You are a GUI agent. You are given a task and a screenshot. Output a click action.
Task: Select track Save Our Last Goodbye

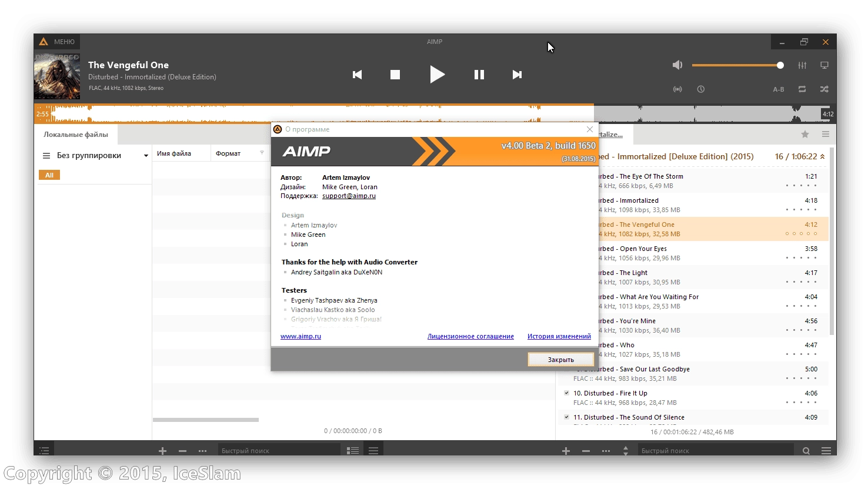point(694,374)
